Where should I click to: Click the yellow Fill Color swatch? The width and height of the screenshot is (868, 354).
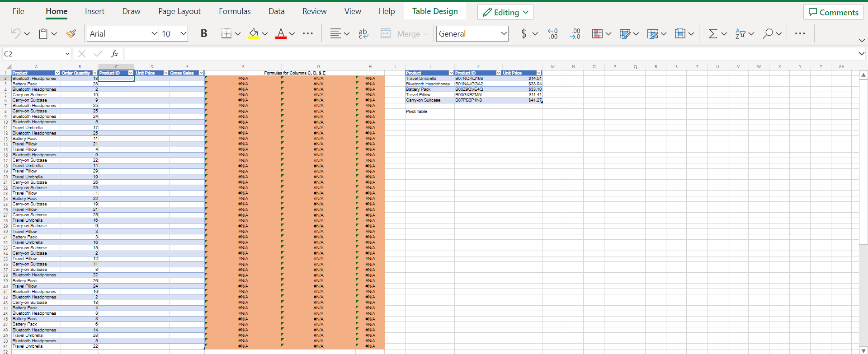coord(254,33)
